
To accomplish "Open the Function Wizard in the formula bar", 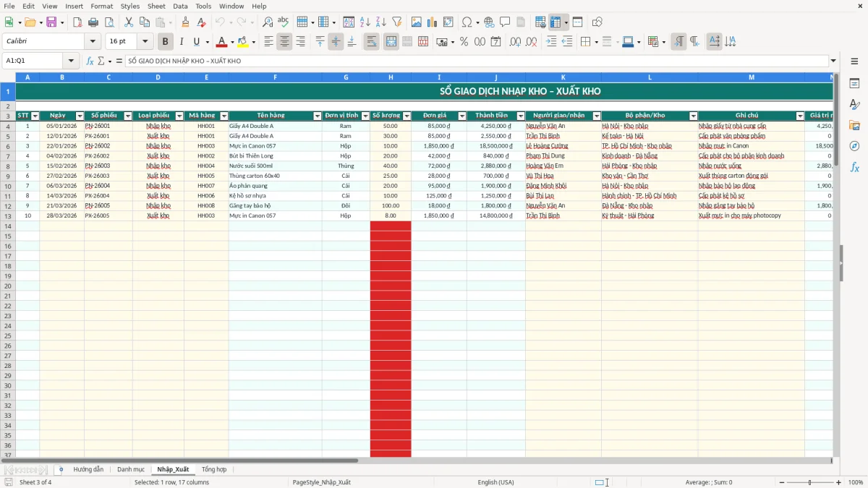I will point(90,61).
